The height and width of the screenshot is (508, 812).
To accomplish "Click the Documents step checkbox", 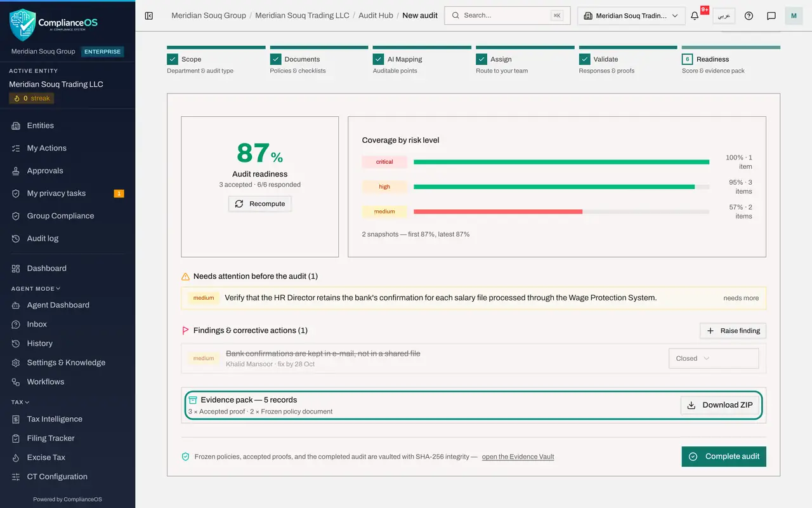I will click(x=275, y=59).
